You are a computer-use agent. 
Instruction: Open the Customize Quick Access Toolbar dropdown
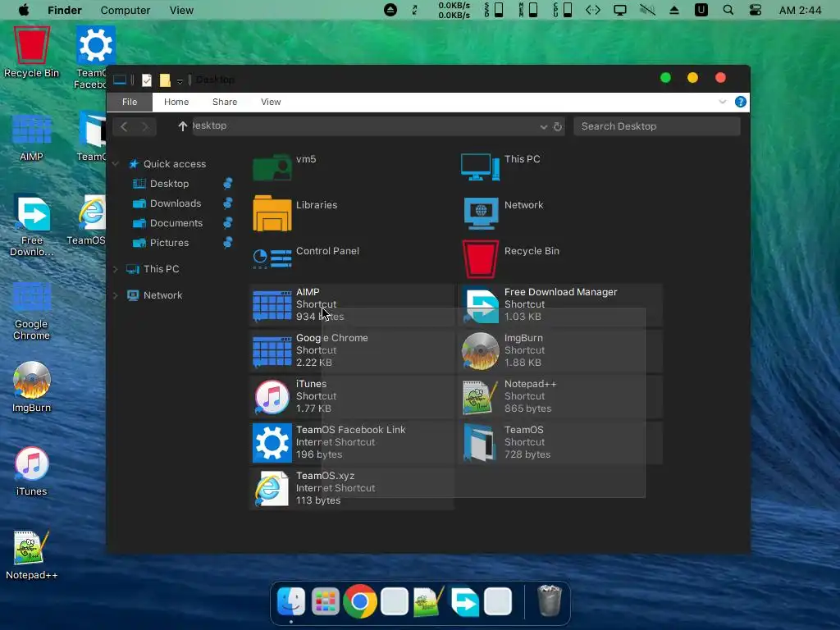click(180, 81)
